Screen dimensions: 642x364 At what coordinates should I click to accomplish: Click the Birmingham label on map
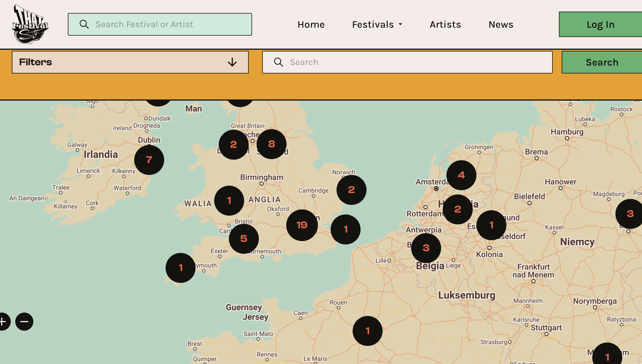(x=262, y=177)
